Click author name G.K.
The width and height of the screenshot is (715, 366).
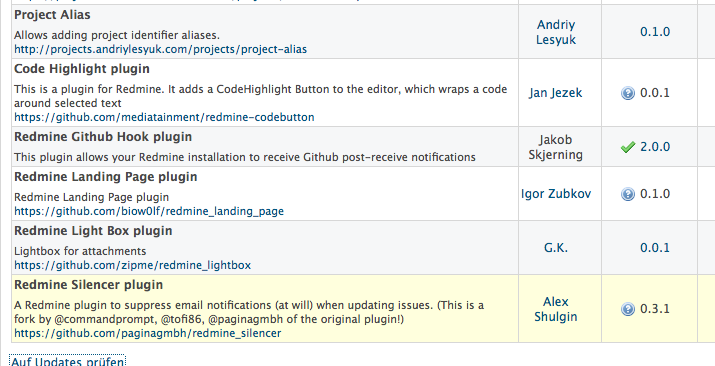point(555,247)
